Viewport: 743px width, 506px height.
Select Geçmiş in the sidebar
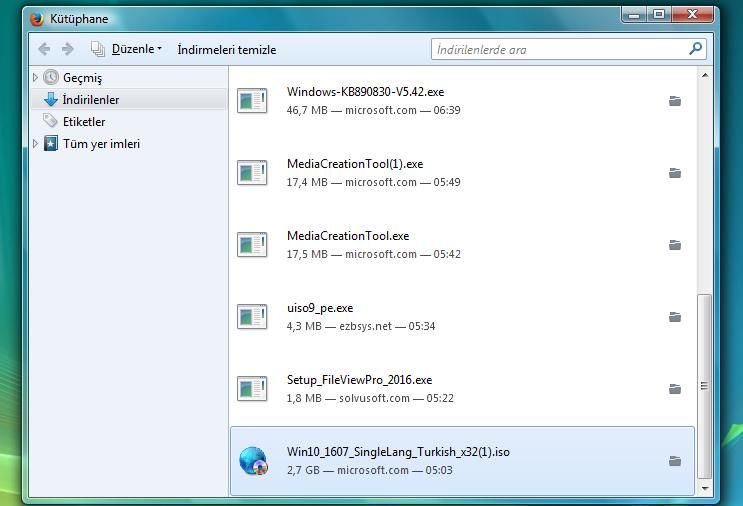82,77
